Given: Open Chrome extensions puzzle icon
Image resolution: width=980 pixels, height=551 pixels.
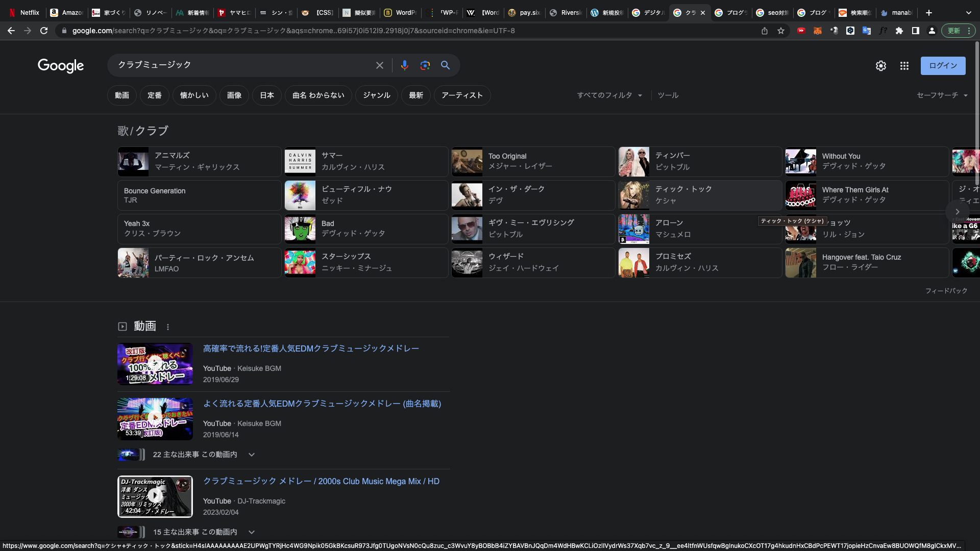Looking at the screenshot, I should coord(899,31).
